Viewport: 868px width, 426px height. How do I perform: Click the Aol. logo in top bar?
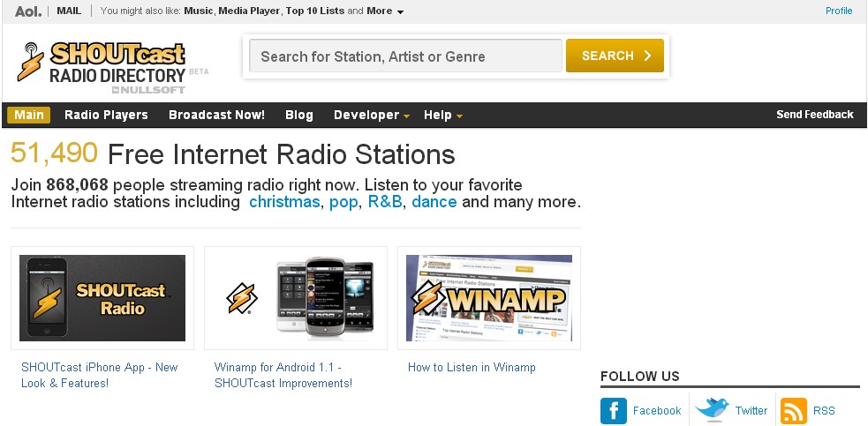tap(28, 11)
